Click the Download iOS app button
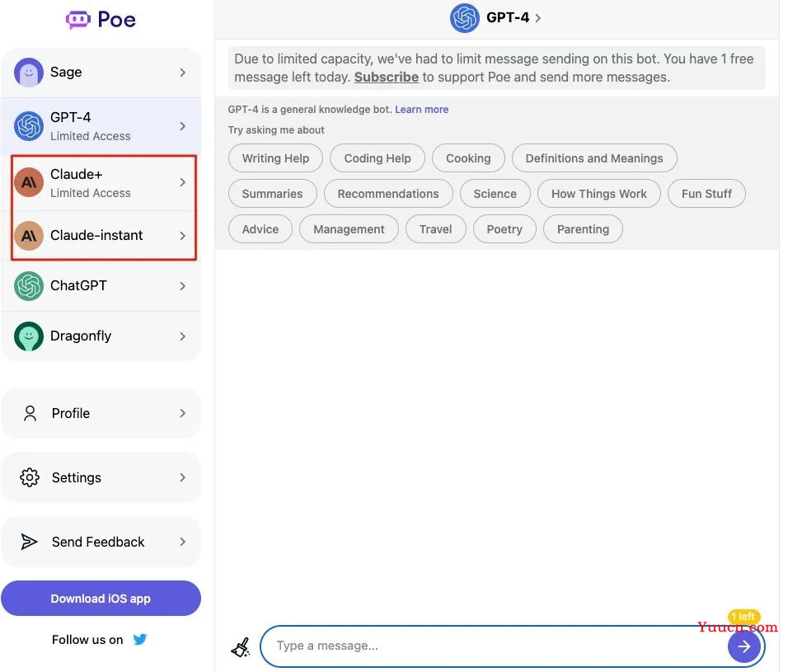Screen dimensions: 788x672 pos(101,598)
